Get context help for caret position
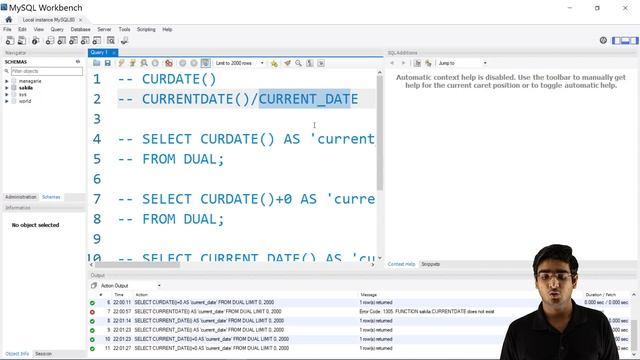Viewport: 640px width, 360px height. tap(417, 63)
